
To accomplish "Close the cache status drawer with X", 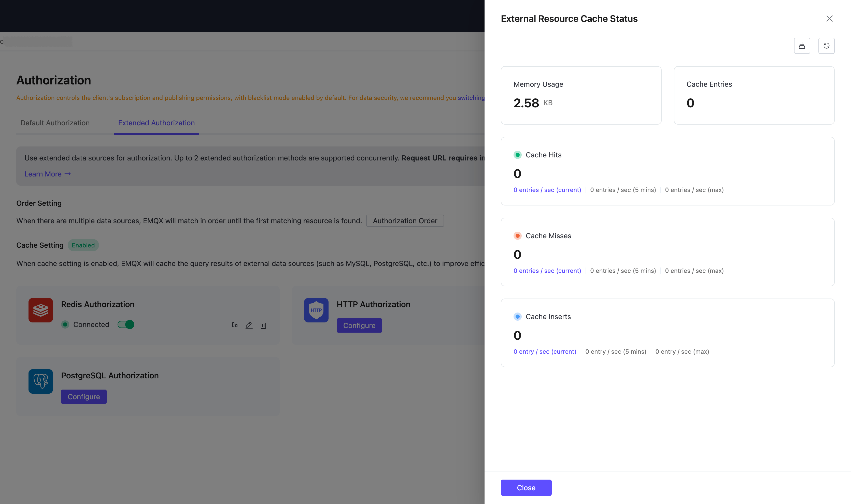I will pos(829,19).
